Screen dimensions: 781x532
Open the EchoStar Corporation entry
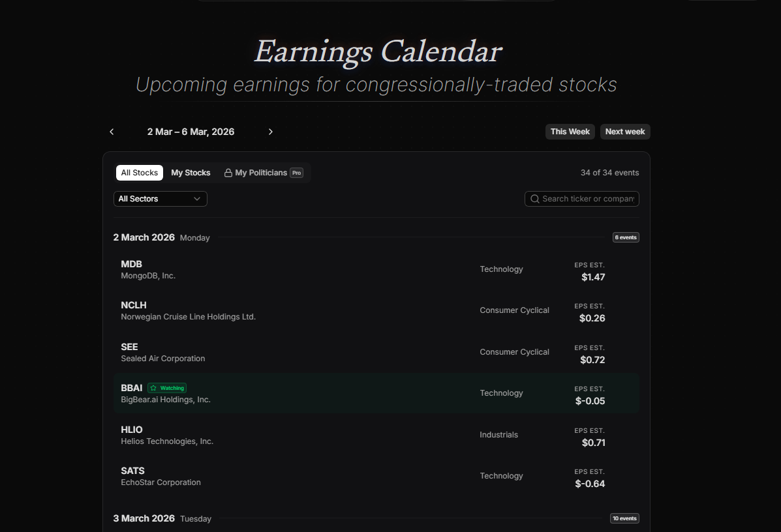(x=376, y=476)
